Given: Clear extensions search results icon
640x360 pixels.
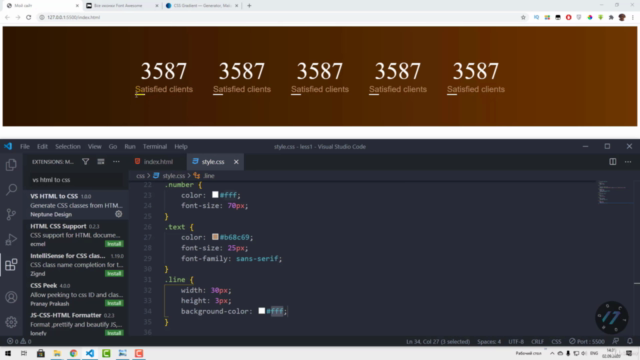Looking at the screenshot, I should [101, 162].
